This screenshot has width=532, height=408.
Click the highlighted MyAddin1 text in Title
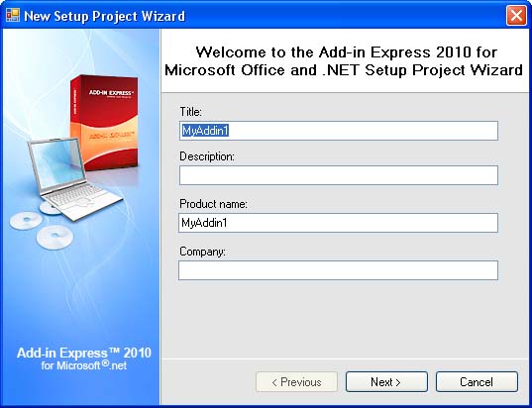pyautogui.click(x=205, y=131)
